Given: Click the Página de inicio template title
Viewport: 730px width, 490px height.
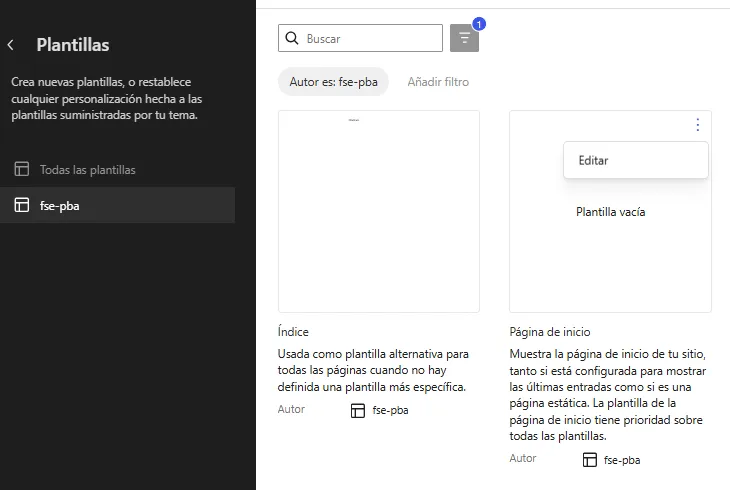Looking at the screenshot, I should (550, 332).
